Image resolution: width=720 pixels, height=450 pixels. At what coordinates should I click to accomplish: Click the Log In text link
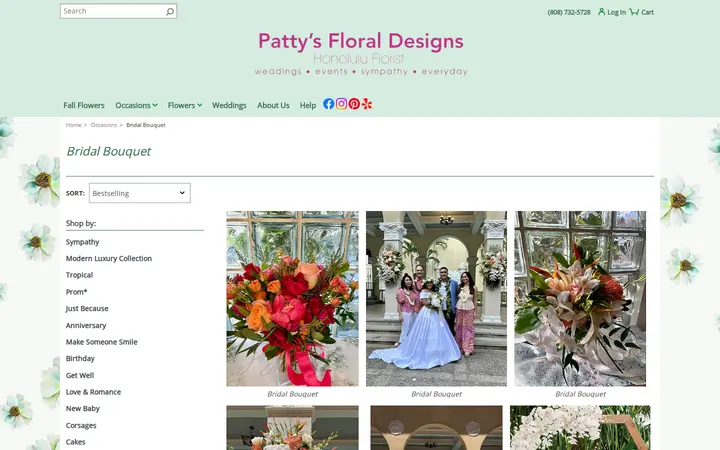(x=616, y=12)
